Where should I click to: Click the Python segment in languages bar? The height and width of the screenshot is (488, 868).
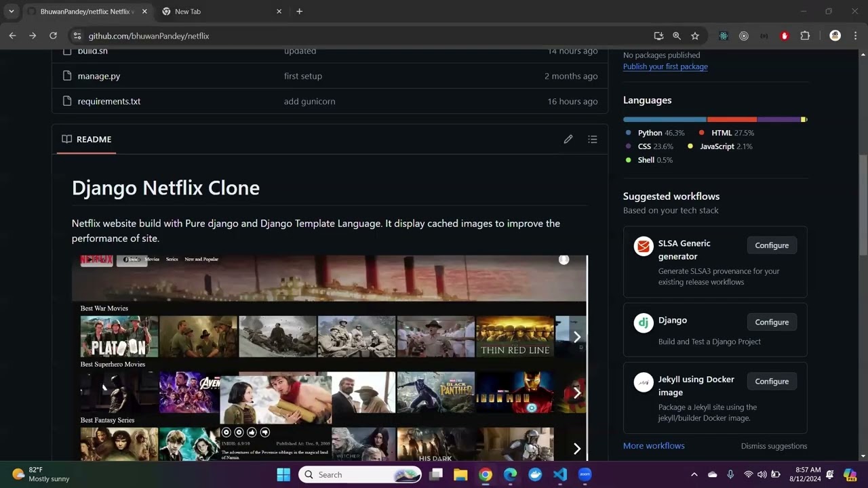tap(665, 119)
